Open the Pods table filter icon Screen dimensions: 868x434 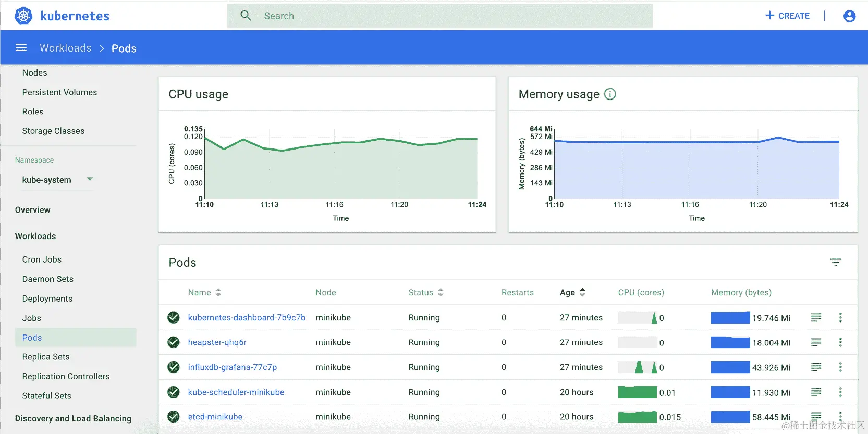coord(836,262)
